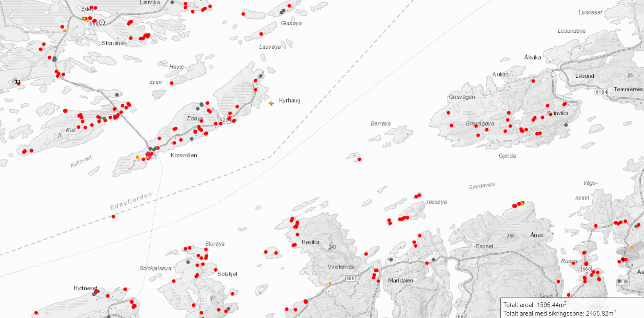Click the Hyttneset place label
Image resolution: width=644 pixels, height=318 pixels.
86,288
